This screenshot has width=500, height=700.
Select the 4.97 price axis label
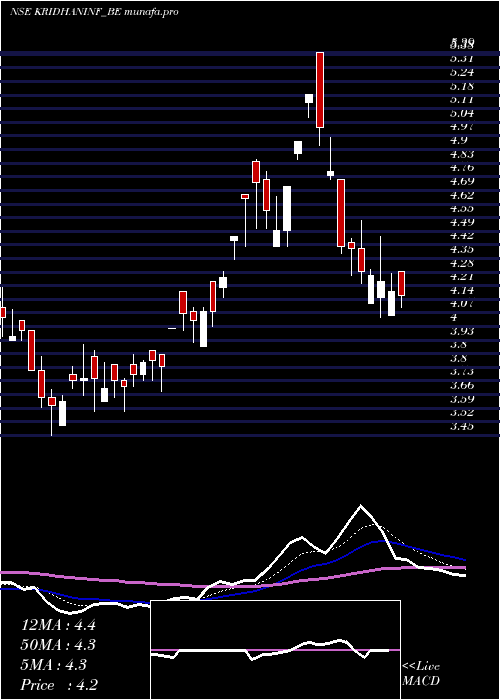(462, 127)
